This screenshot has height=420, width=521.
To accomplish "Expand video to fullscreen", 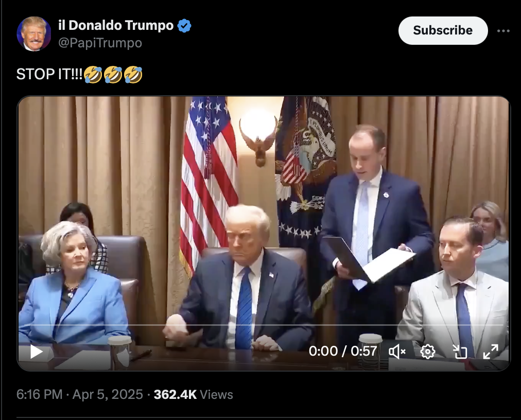I will (491, 352).
